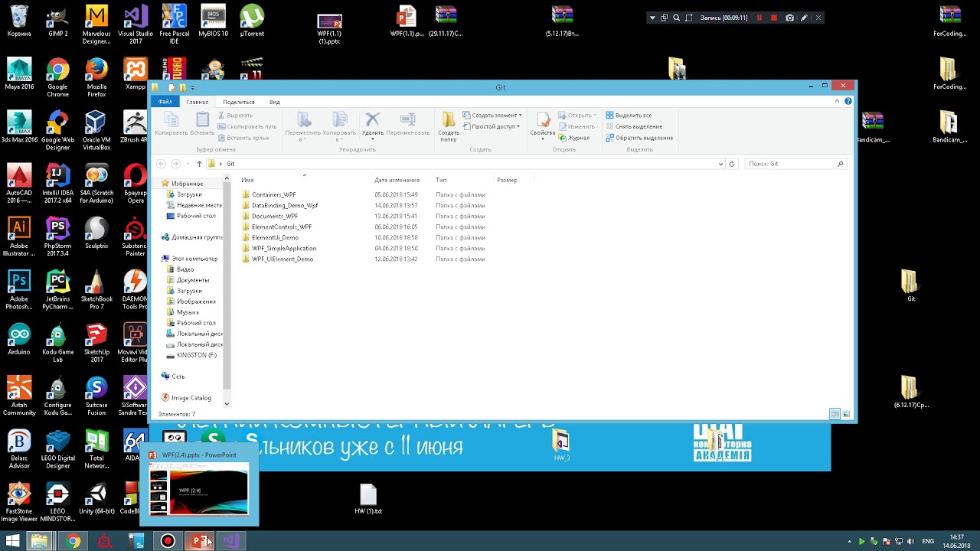The width and height of the screenshot is (980, 551).
Task: Click Обратить выделение in the ribbon
Action: 639,138
